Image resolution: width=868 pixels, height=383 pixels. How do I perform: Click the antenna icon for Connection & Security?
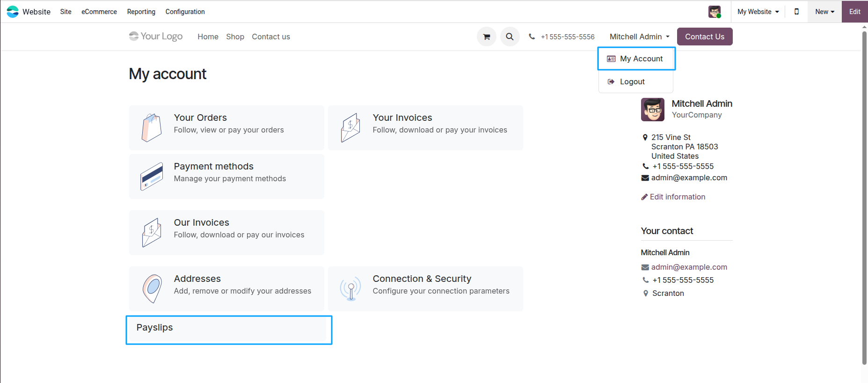350,289
